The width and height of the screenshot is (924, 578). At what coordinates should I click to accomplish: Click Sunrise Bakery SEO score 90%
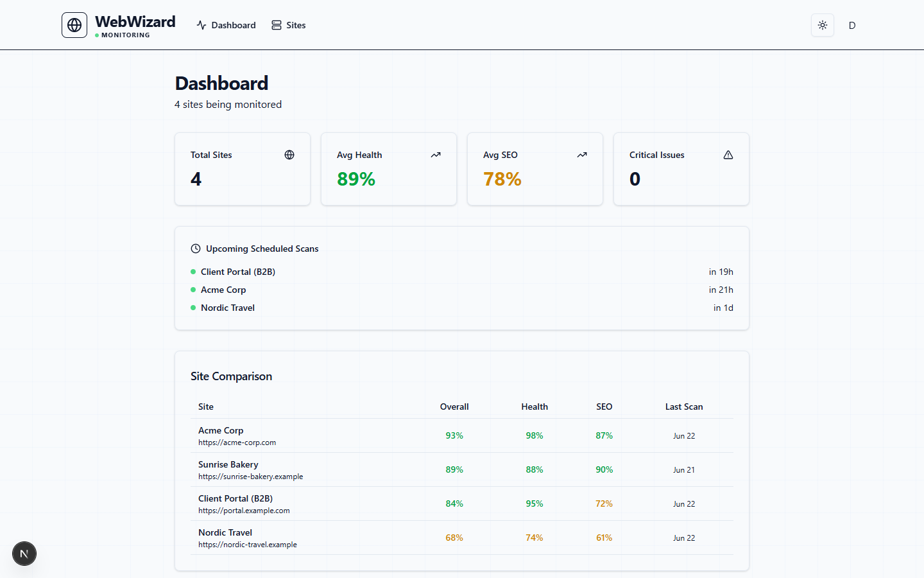(604, 469)
